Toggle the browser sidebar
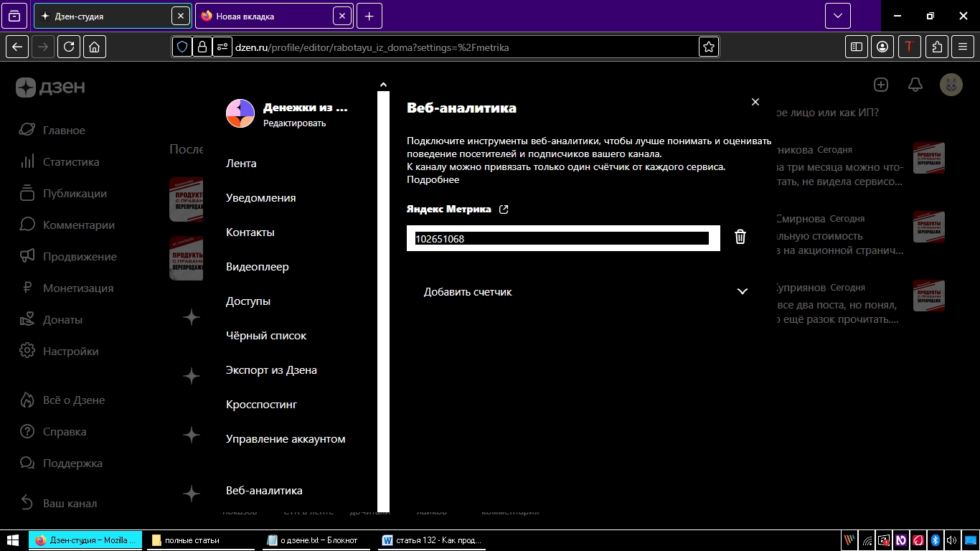 point(857,47)
